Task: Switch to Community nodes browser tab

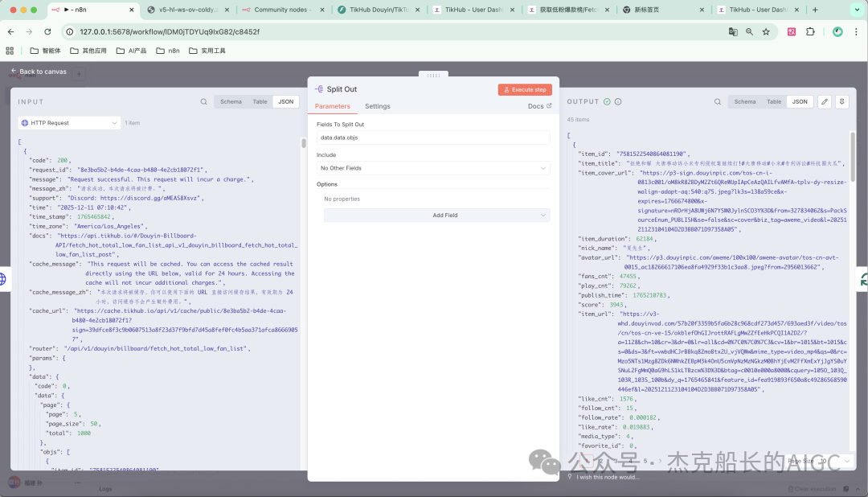Action: [282, 10]
